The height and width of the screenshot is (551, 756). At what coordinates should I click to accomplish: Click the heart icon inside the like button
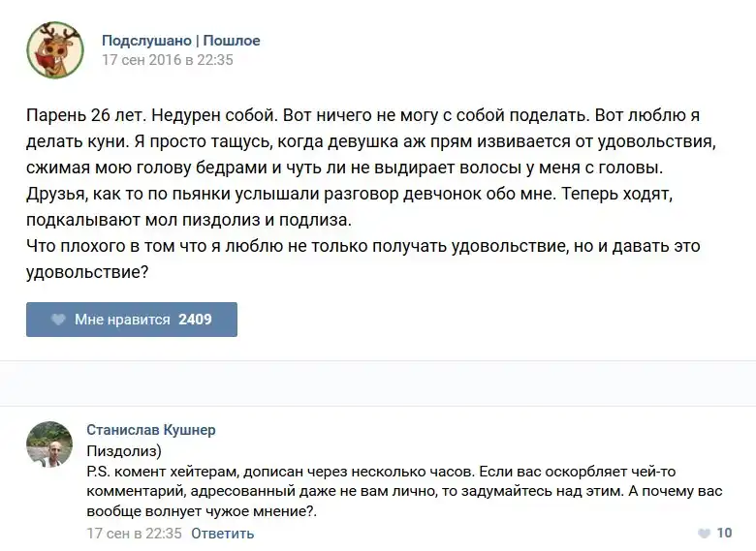(x=58, y=320)
